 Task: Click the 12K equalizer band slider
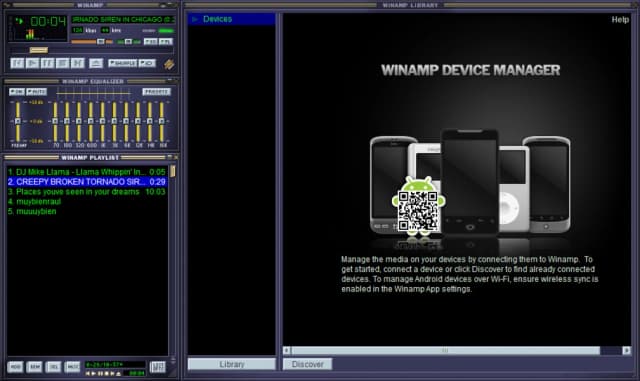coord(138,121)
